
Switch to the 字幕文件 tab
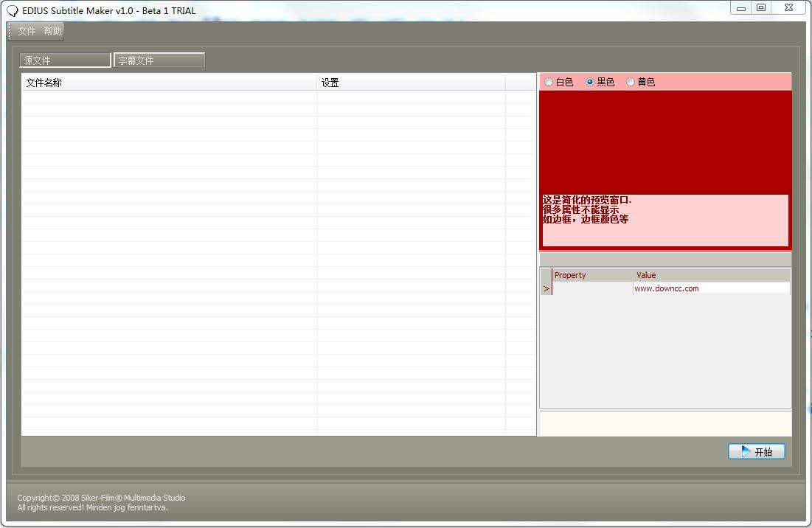pos(159,59)
